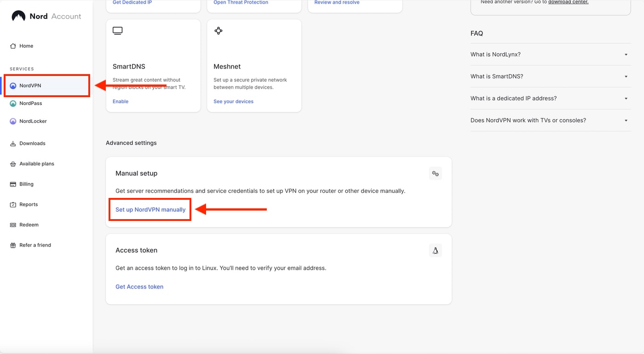Click the Meshnet network nodes icon

point(218,31)
